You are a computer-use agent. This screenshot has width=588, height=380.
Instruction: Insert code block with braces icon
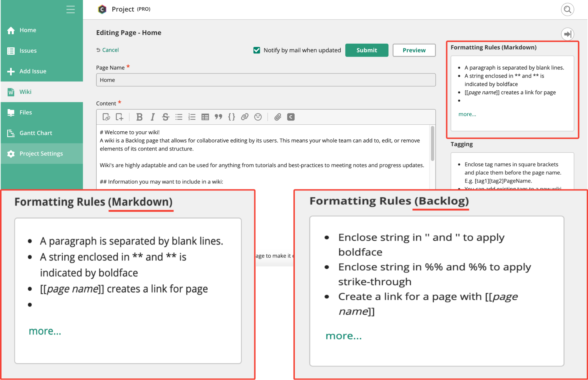pos(231,117)
